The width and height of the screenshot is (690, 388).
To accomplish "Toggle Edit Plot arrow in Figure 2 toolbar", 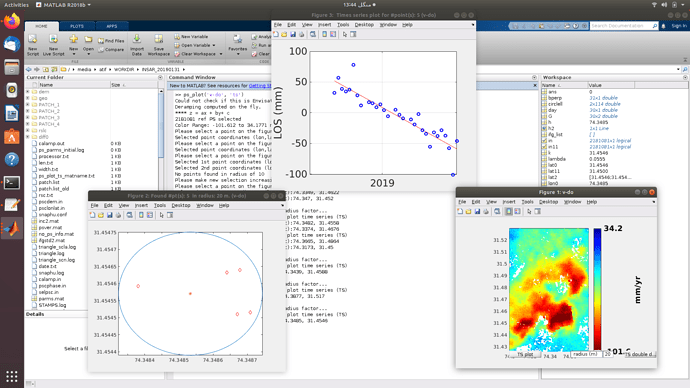I will [x=161, y=215].
